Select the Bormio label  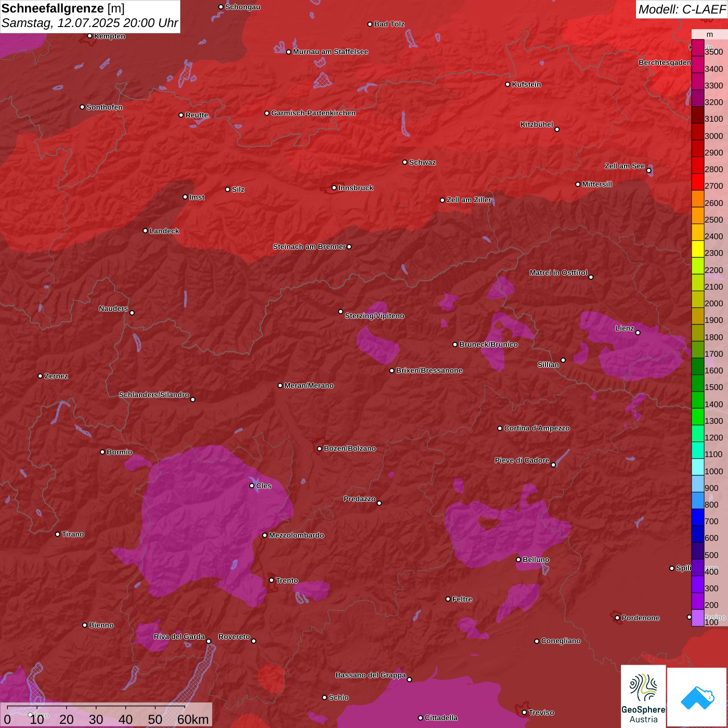pos(119,452)
